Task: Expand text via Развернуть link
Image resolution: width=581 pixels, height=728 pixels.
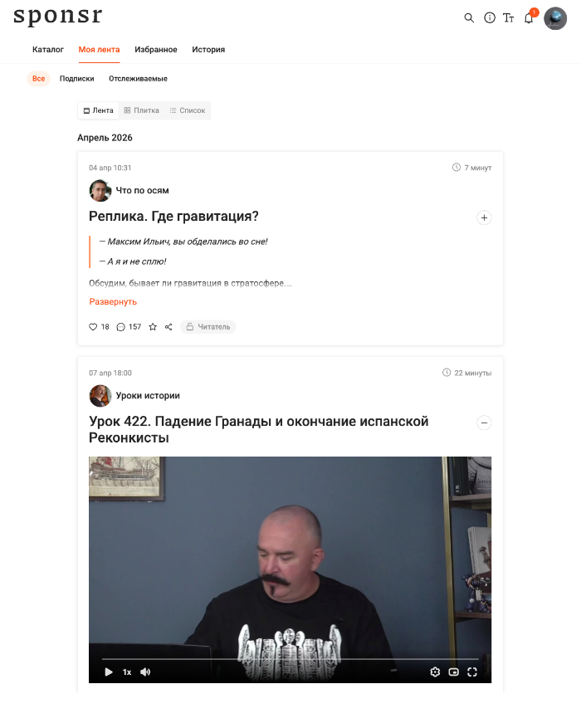Action: pos(113,302)
